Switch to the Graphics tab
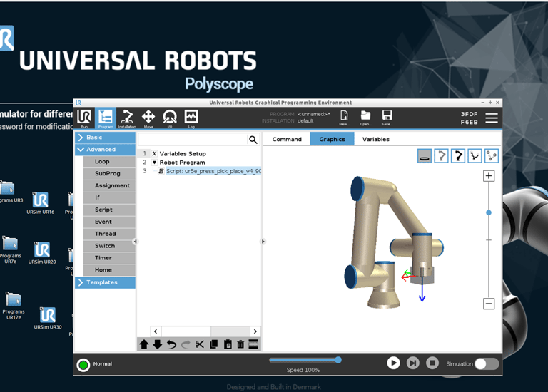This screenshot has width=548, height=392. pos(332,139)
